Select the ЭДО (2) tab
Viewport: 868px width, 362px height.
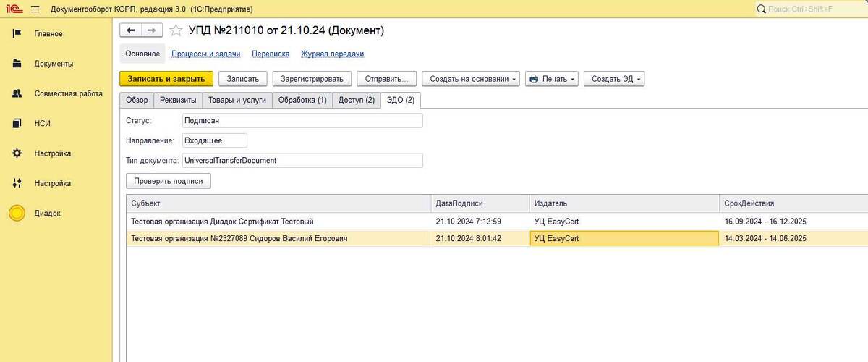(x=401, y=100)
